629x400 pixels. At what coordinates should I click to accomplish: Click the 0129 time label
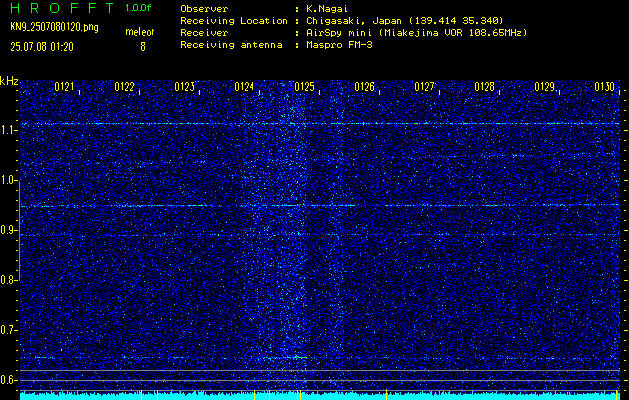click(x=545, y=87)
